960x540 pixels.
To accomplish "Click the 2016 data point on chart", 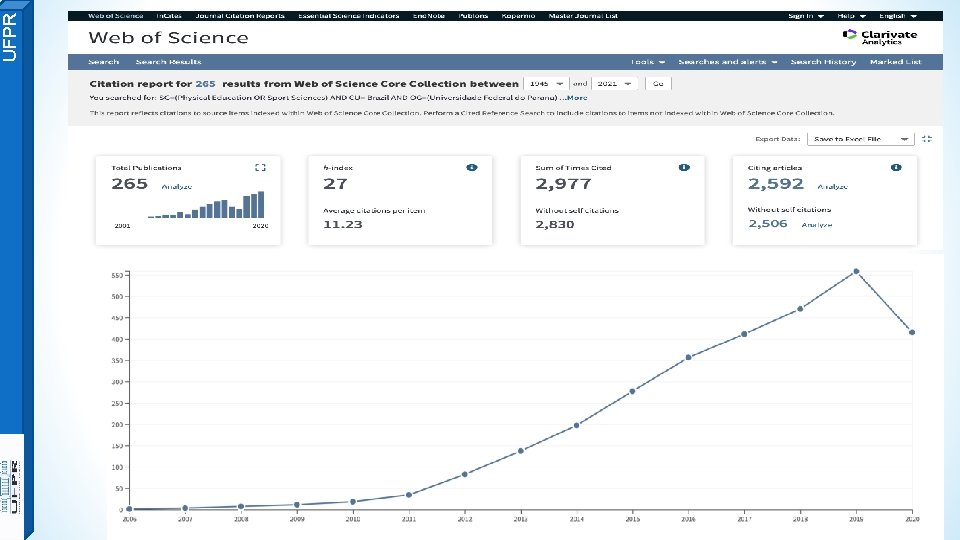I will click(x=688, y=357).
